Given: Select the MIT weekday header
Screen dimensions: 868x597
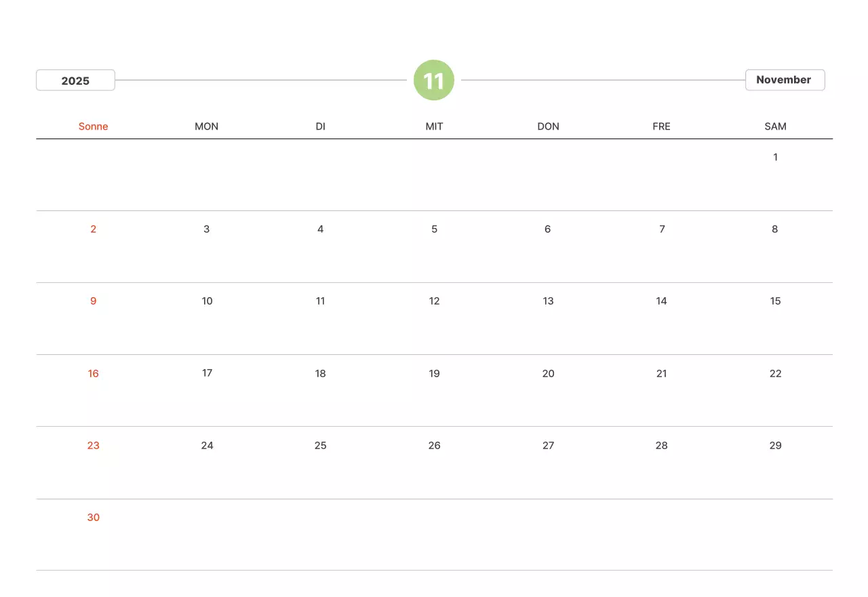Looking at the screenshot, I should (x=434, y=126).
